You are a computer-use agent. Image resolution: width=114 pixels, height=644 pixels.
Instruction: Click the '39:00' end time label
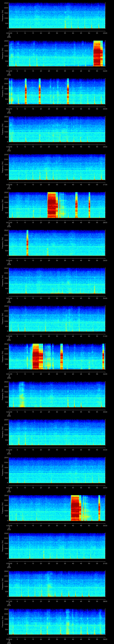[x=105, y=639]
